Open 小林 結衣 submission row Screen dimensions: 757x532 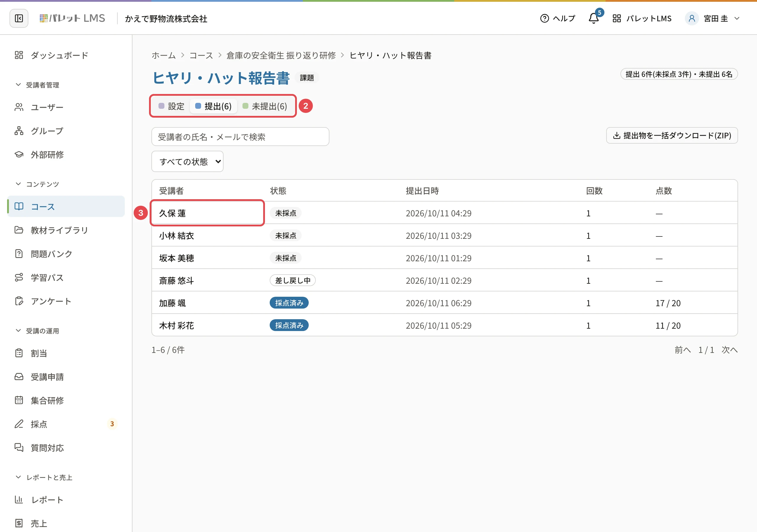444,235
